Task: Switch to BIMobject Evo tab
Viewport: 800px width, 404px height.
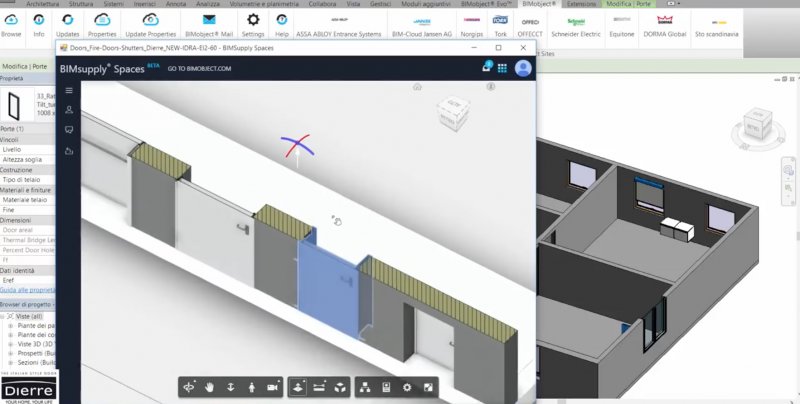Action: point(486,4)
